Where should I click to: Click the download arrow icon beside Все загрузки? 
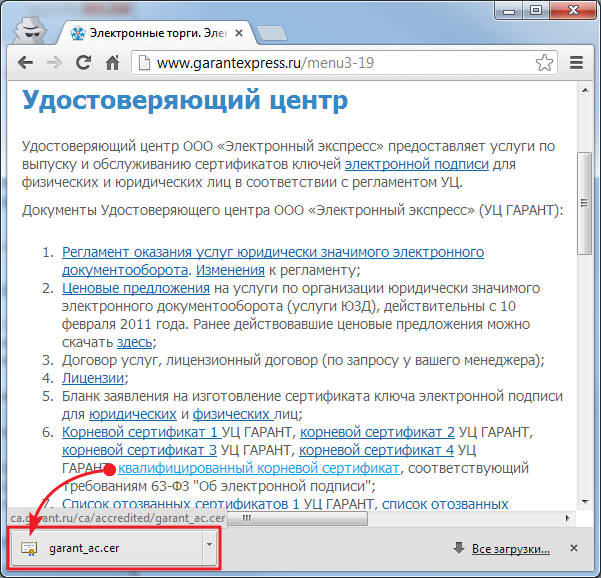459,548
